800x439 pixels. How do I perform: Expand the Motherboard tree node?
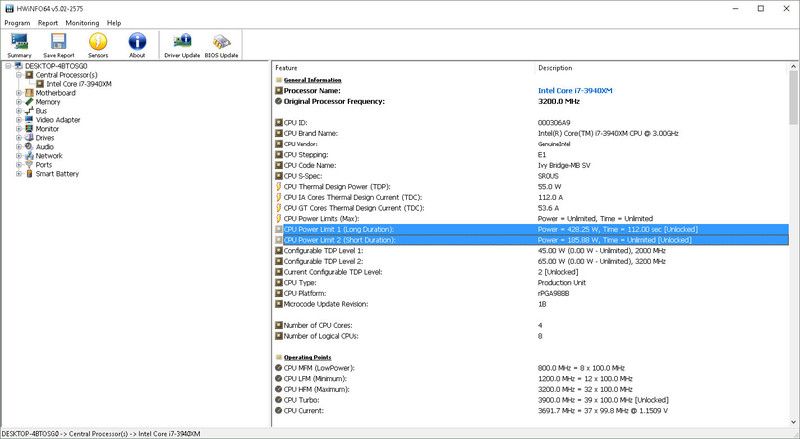pyautogui.click(x=19, y=93)
